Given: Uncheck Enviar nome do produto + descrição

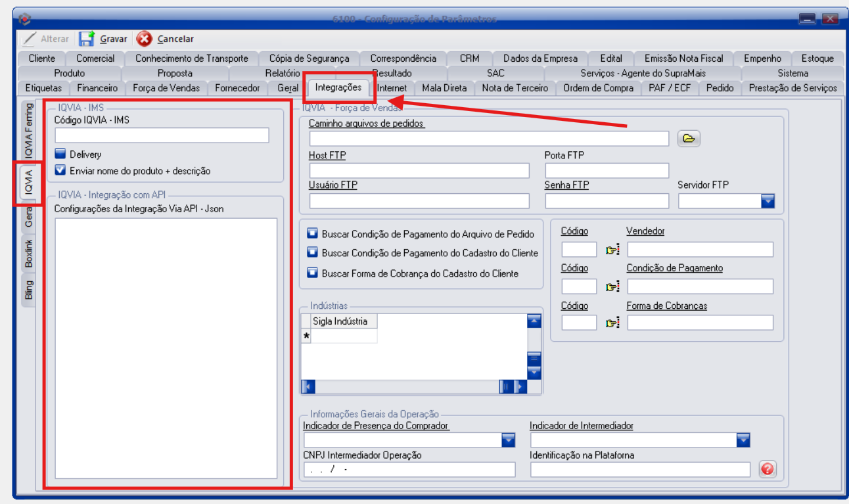Looking at the screenshot, I should (x=60, y=171).
